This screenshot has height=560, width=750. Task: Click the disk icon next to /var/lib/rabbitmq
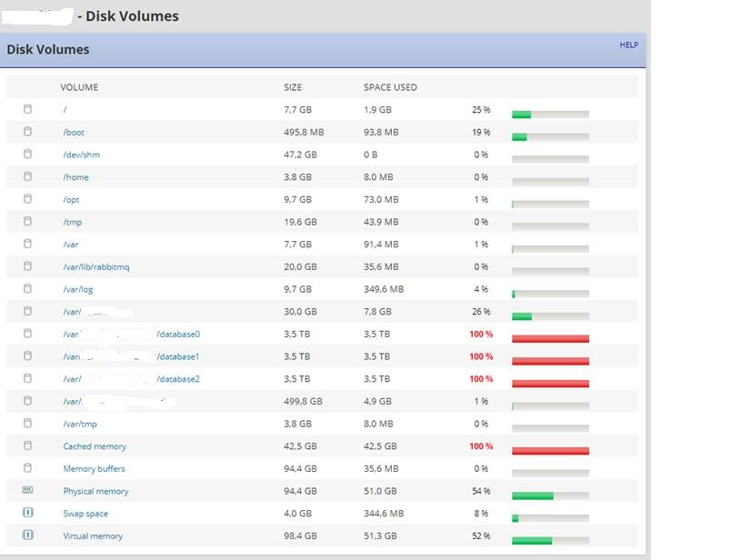tap(28, 265)
